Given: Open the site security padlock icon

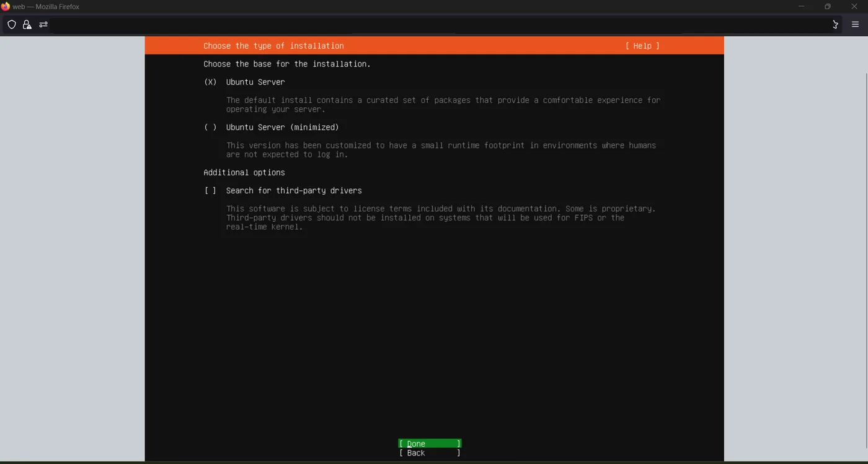Looking at the screenshot, I should coord(27,25).
